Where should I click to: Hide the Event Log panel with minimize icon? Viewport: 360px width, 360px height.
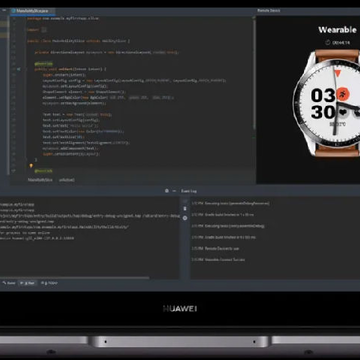174,191
